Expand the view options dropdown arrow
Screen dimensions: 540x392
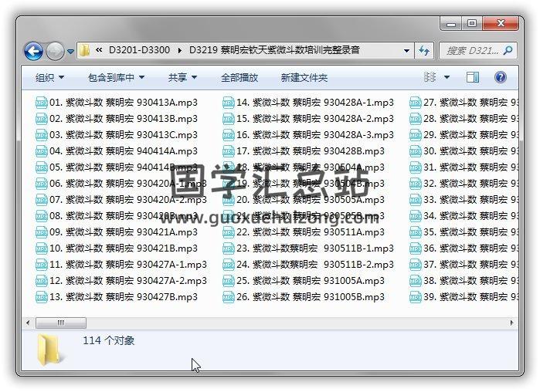click(447, 77)
